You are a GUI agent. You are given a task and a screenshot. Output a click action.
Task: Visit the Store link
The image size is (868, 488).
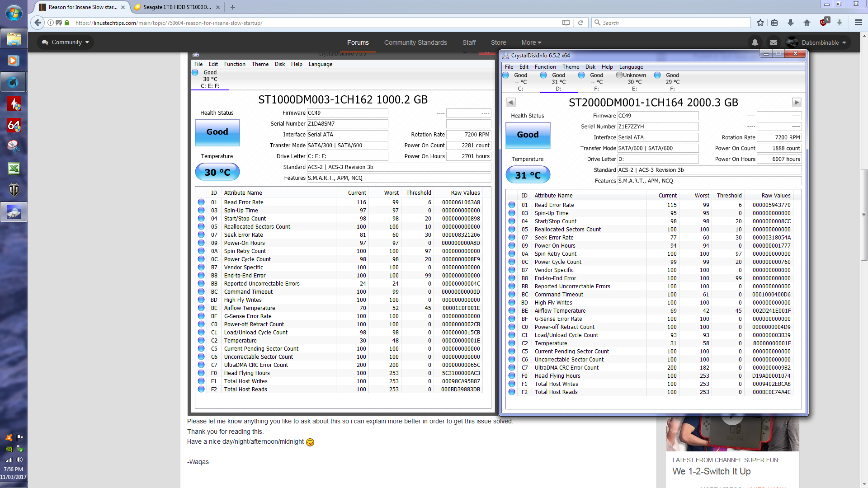point(498,42)
